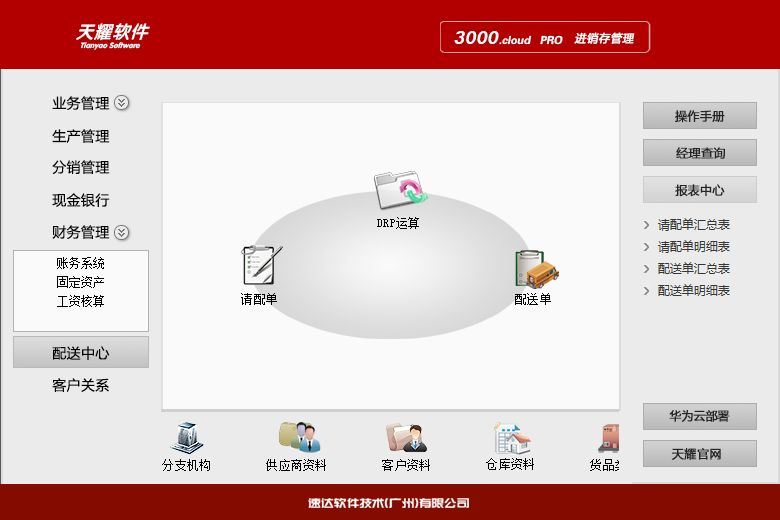The width and height of the screenshot is (780, 520).
Task: Expand arrow beside 请配单汇总表
Action: coord(646,225)
